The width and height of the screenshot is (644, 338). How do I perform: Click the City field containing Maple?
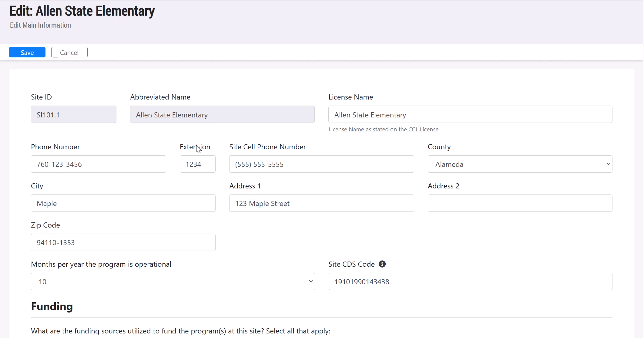(123, 203)
